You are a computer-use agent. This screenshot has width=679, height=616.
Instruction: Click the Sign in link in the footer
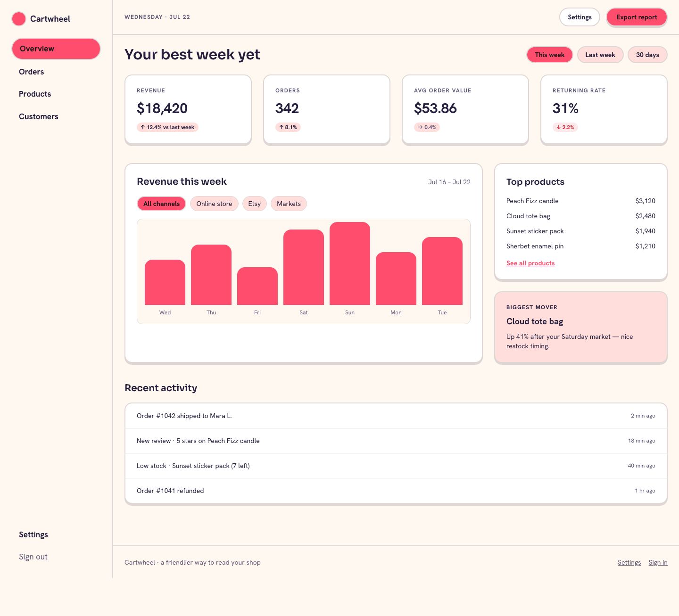pos(658,562)
